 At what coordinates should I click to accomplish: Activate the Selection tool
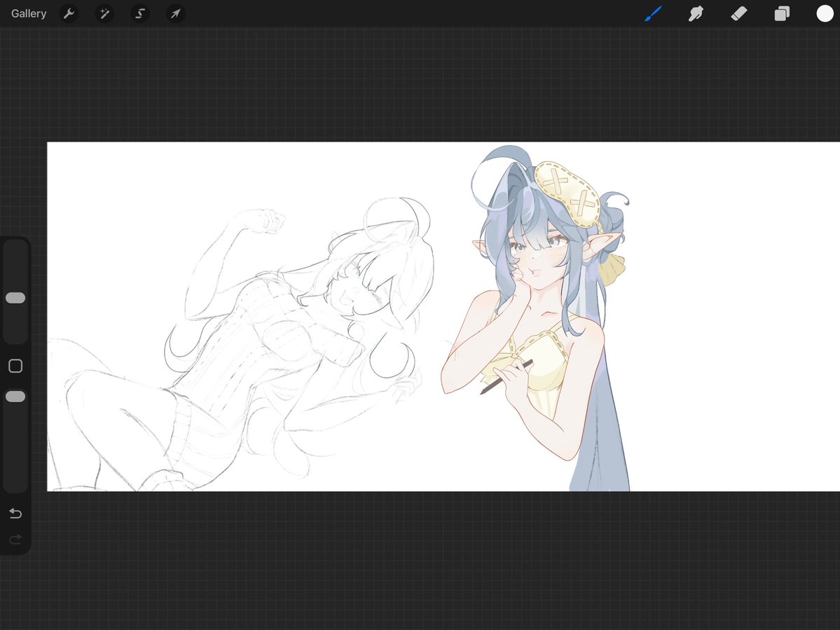click(x=140, y=13)
